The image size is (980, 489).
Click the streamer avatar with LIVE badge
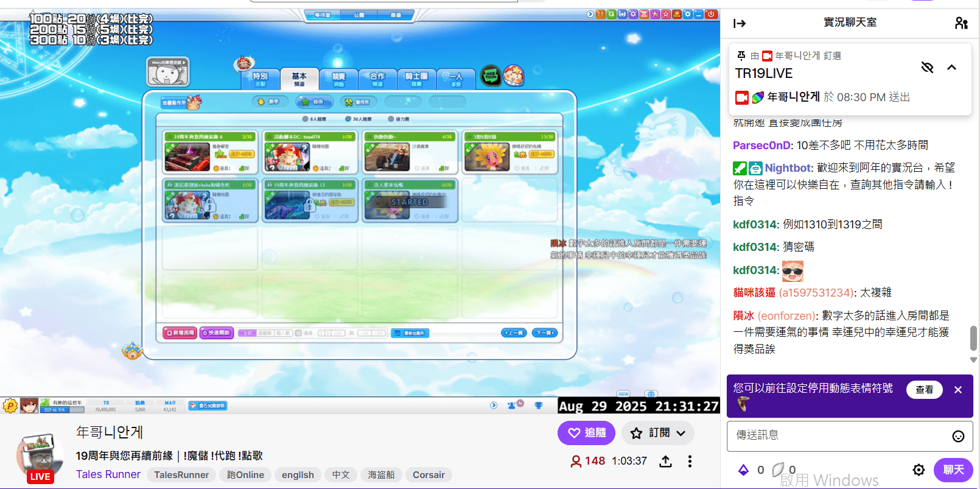click(40, 457)
